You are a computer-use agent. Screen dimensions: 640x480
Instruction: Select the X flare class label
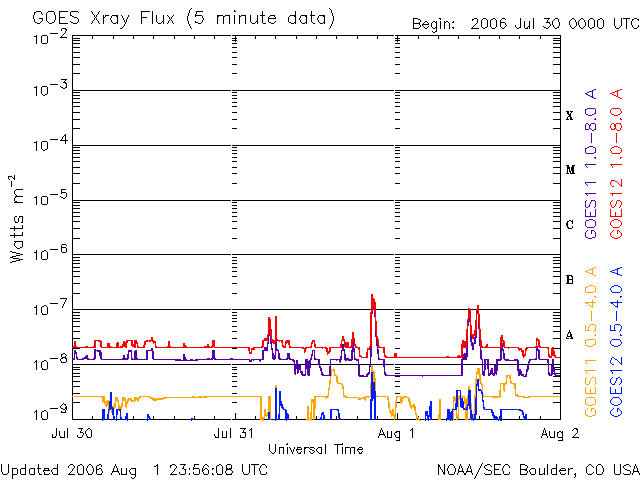coord(570,116)
